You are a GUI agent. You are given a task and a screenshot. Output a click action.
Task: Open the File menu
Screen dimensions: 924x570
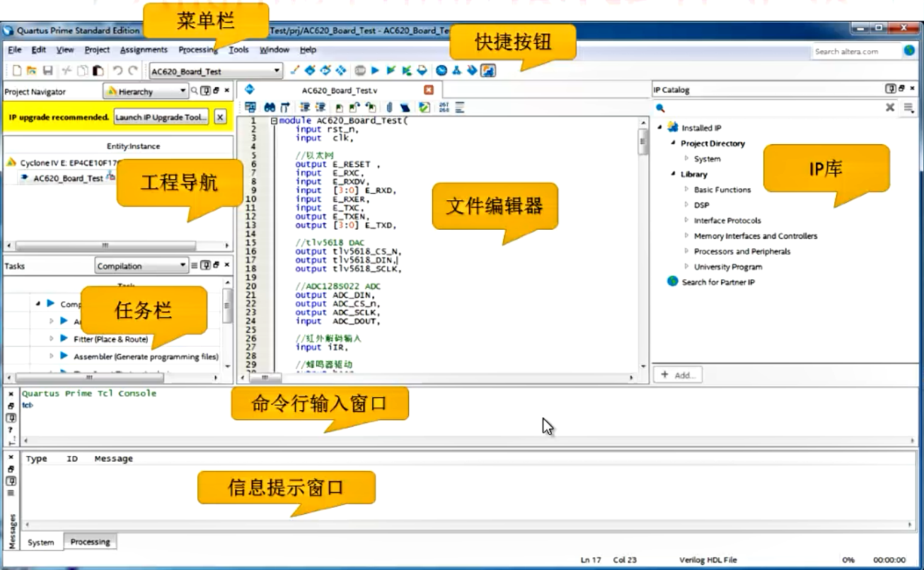click(x=14, y=50)
